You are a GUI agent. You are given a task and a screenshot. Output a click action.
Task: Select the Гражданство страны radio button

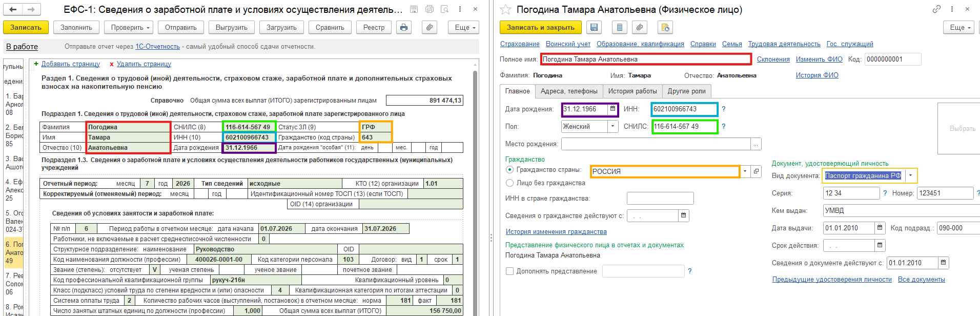click(x=509, y=170)
